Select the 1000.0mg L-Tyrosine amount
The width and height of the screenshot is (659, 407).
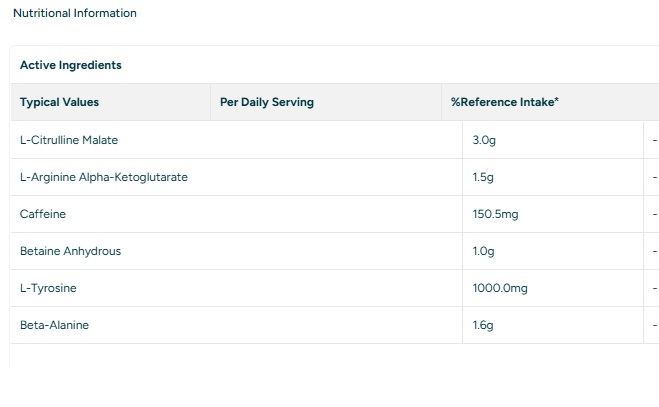(x=499, y=288)
